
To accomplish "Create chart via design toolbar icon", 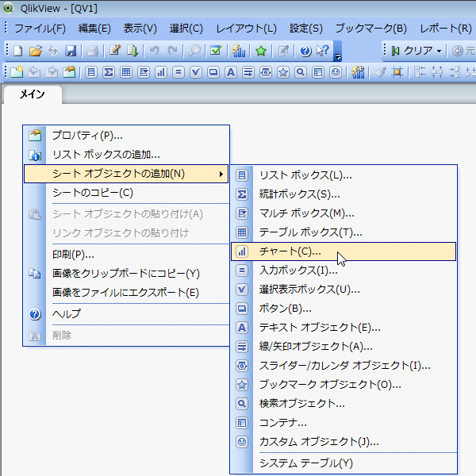I will click(161, 72).
